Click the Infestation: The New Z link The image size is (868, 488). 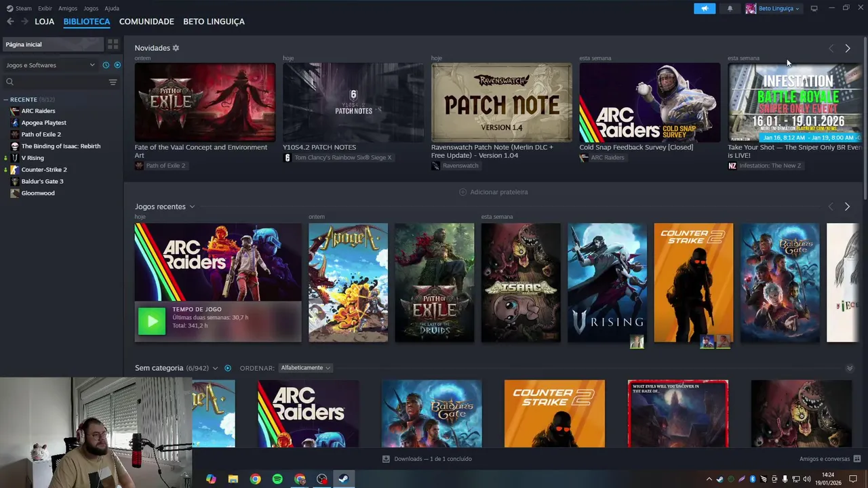tap(770, 166)
